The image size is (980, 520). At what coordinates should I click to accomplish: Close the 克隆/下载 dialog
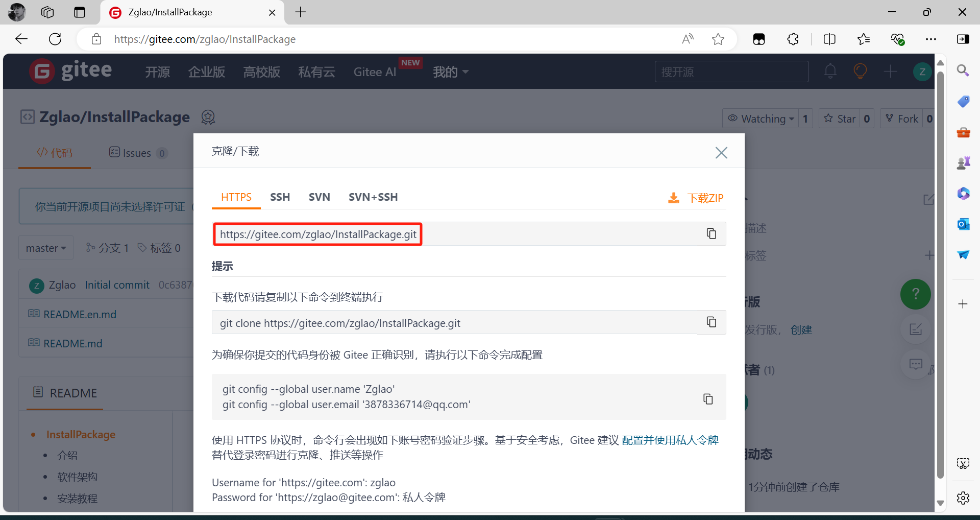click(x=721, y=153)
